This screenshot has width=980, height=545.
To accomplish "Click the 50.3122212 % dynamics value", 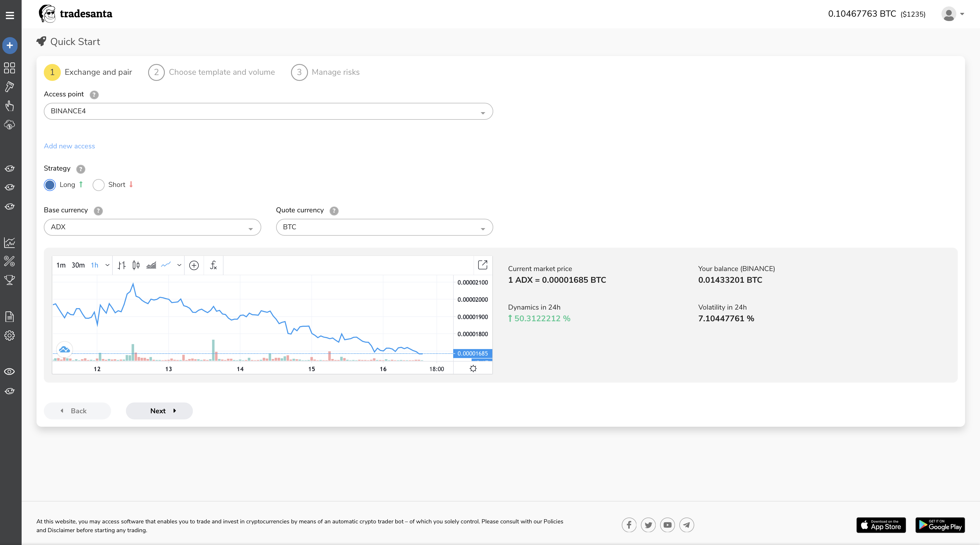I will (x=539, y=318).
